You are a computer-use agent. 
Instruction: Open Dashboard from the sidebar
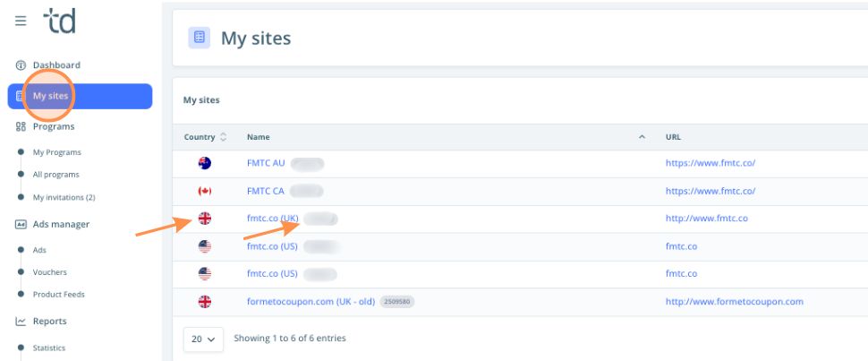tap(55, 65)
